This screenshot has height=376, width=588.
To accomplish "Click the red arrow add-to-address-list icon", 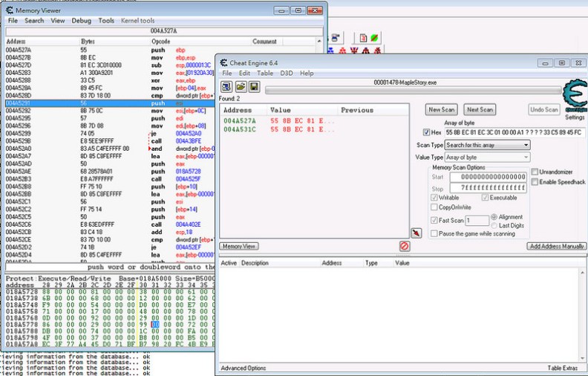I will [x=416, y=233].
